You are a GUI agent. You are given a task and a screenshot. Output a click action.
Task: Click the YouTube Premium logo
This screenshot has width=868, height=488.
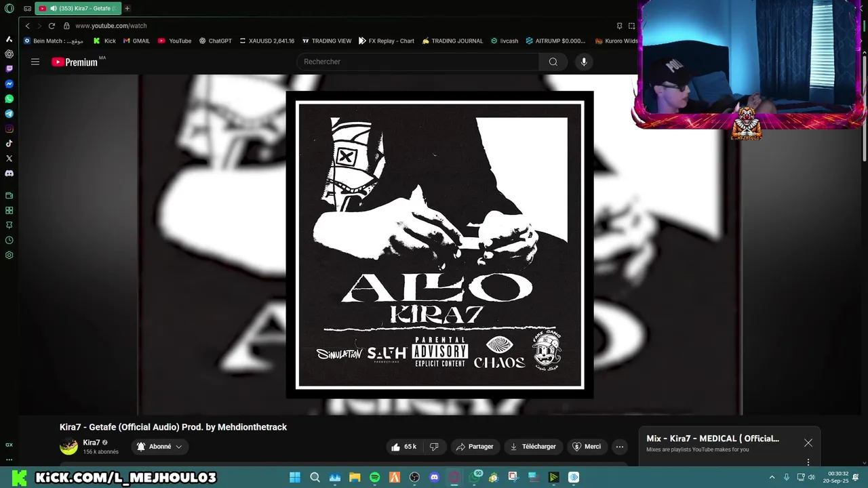click(75, 62)
